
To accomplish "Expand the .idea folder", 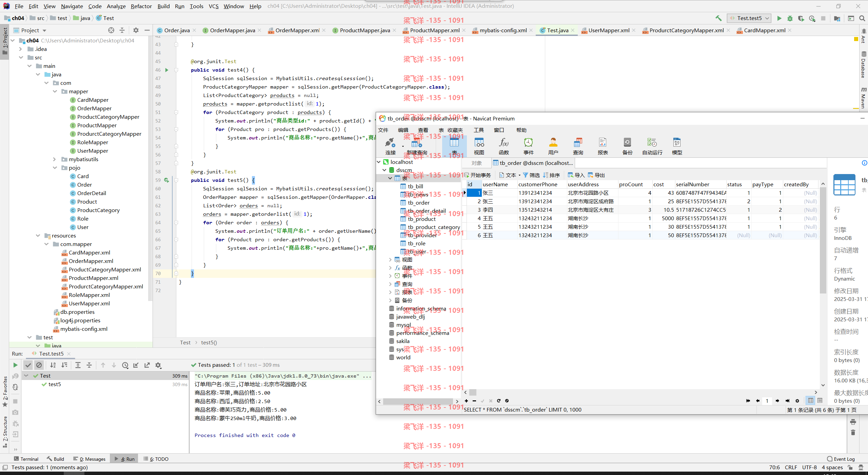I will (x=21, y=49).
